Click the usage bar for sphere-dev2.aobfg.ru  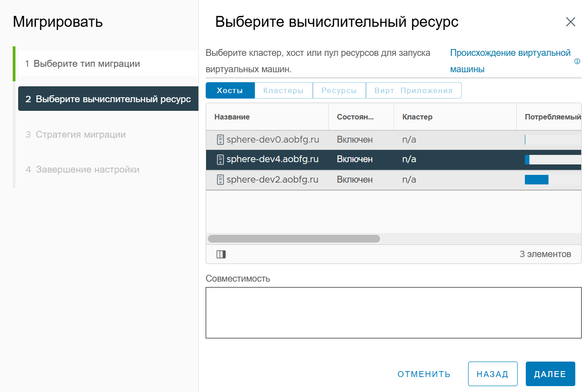tap(553, 180)
